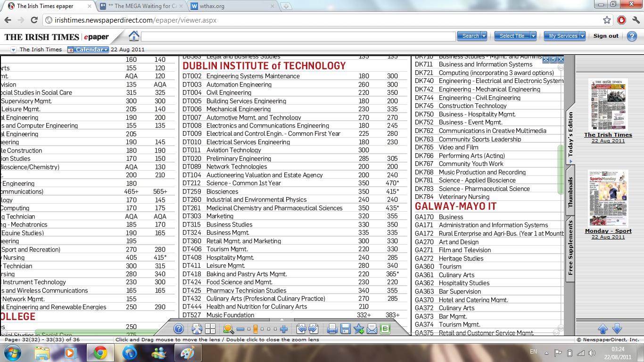644x362 pixels.
Task: Print the current page
Action: tap(332, 329)
